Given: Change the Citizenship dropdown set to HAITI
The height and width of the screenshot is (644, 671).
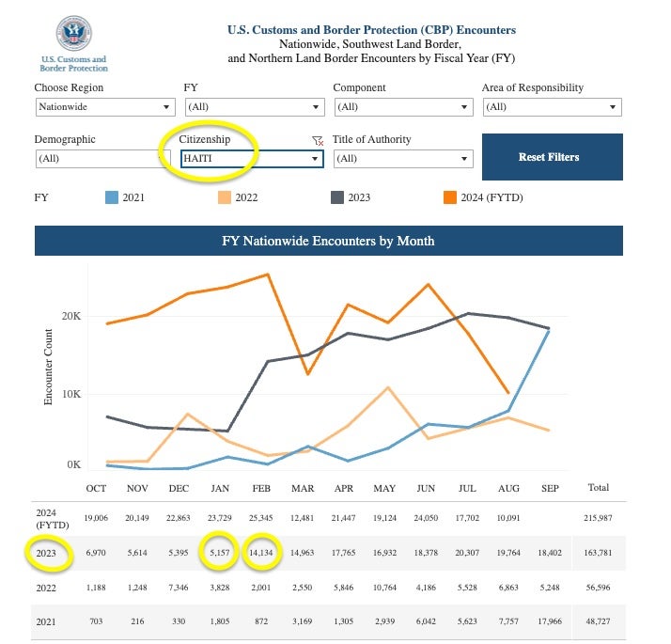Looking at the screenshot, I should (253, 159).
